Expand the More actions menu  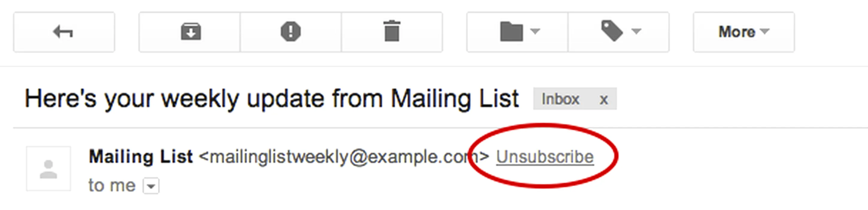pos(744,32)
